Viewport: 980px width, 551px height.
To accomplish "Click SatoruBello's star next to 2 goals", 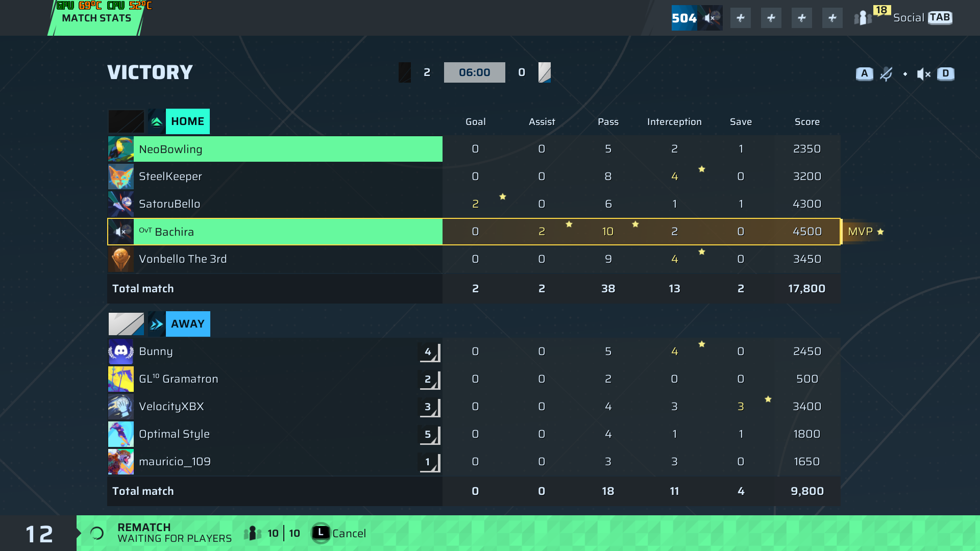I will tap(503, 196).
